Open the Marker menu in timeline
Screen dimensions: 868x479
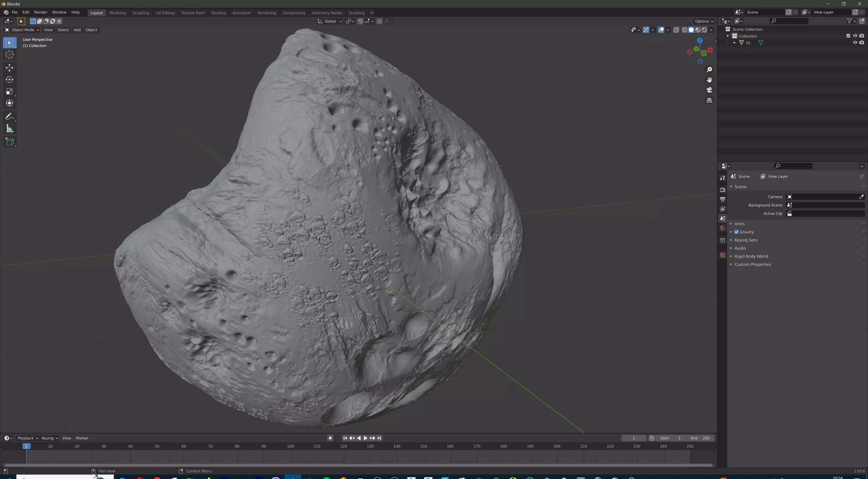(x=82, y=438)
